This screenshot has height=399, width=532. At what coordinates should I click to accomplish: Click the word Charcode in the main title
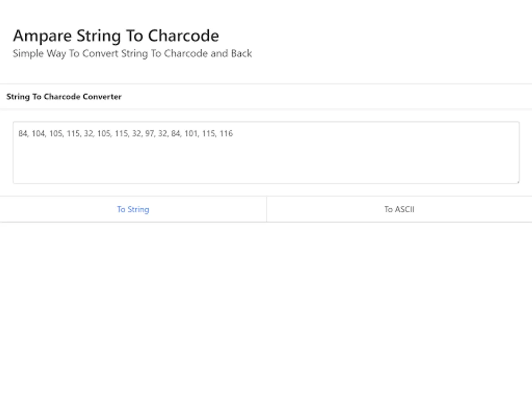coord(183,35)
